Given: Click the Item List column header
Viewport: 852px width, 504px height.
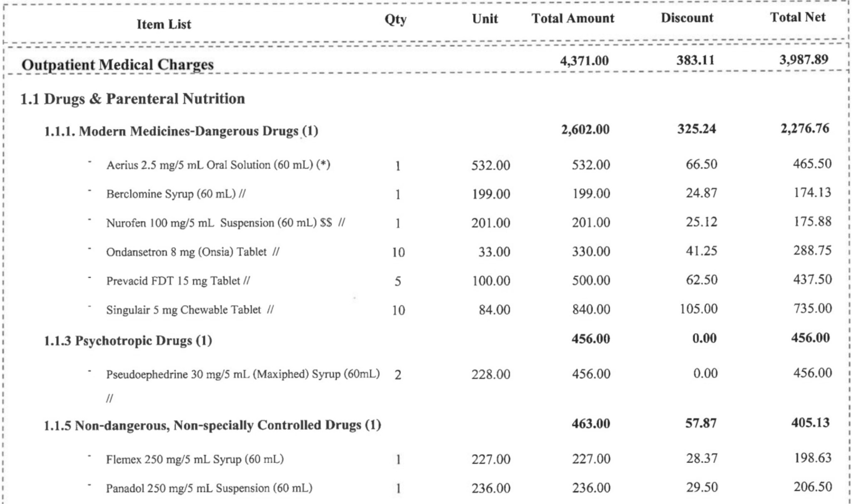Looking at the screenshot, I should tap(164, 24).
